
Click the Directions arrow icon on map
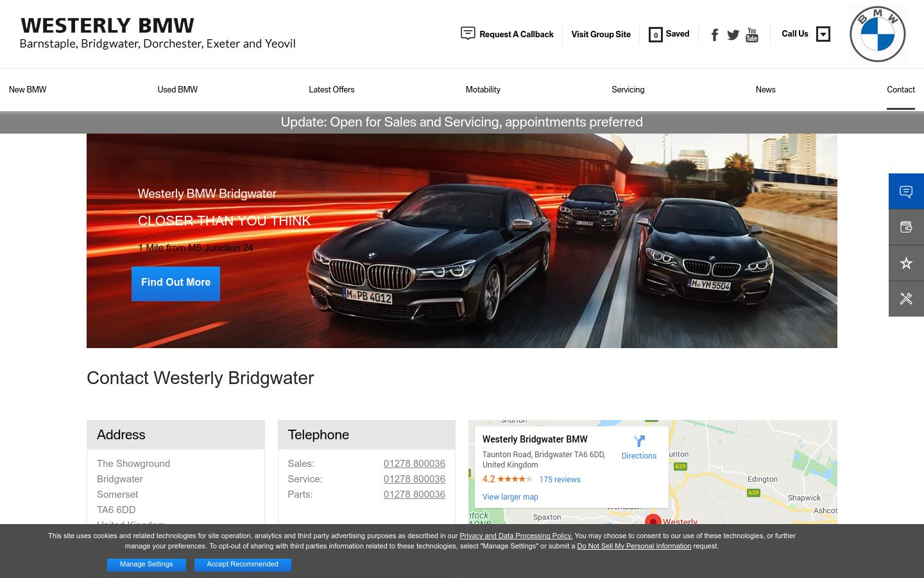(x=639, y=441)
